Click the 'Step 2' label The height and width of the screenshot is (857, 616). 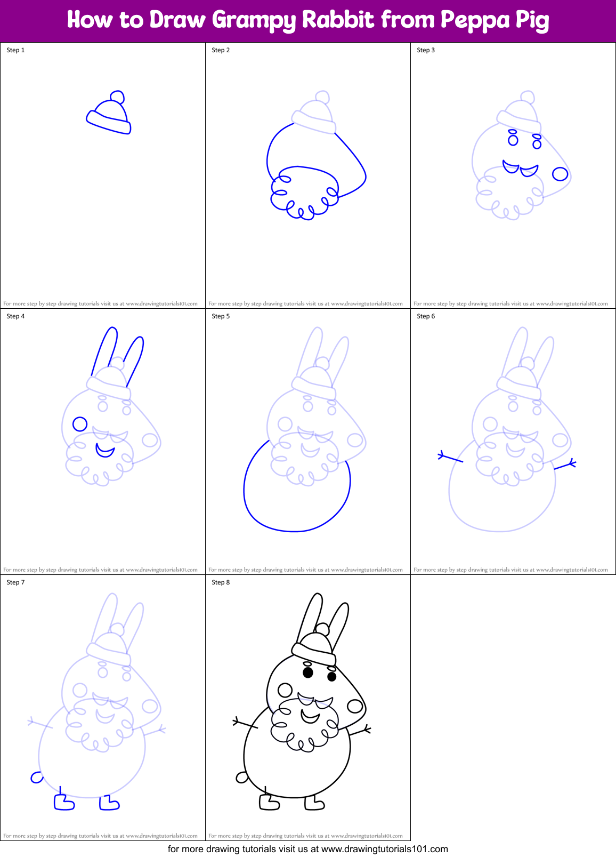[221, 50]
